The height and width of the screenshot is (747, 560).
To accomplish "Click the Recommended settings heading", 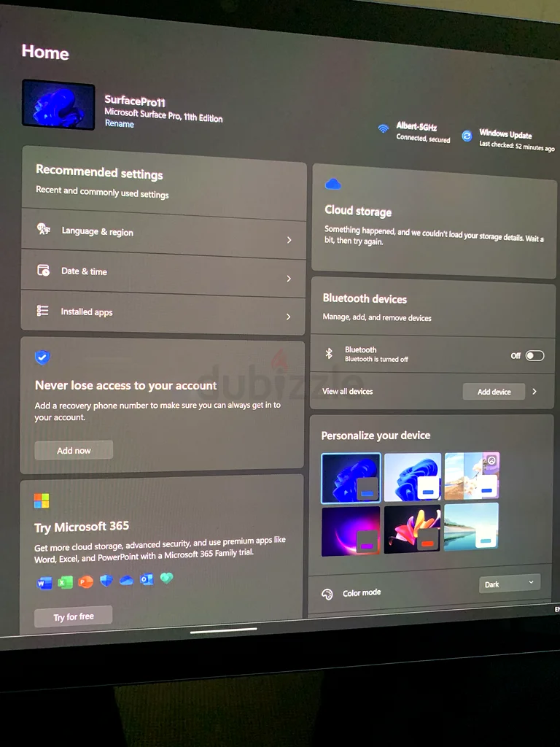I will [x=99, y=172].
